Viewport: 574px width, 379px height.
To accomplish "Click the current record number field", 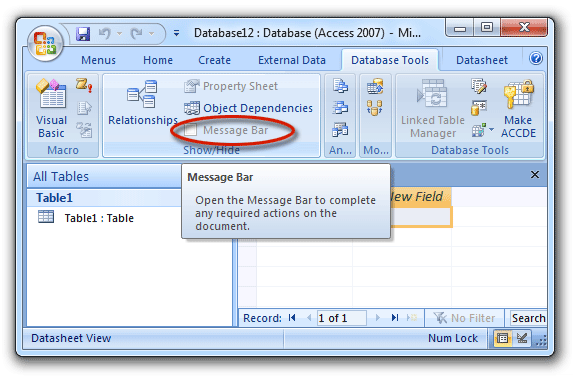I will tap(341, 318).
